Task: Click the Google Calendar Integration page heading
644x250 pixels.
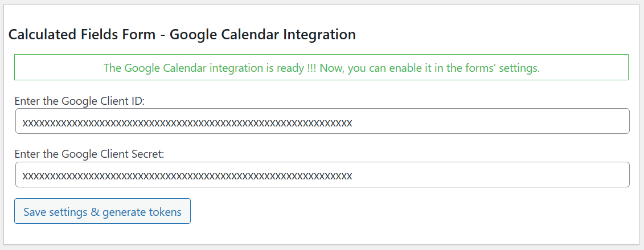Action: tap(182, 34)
